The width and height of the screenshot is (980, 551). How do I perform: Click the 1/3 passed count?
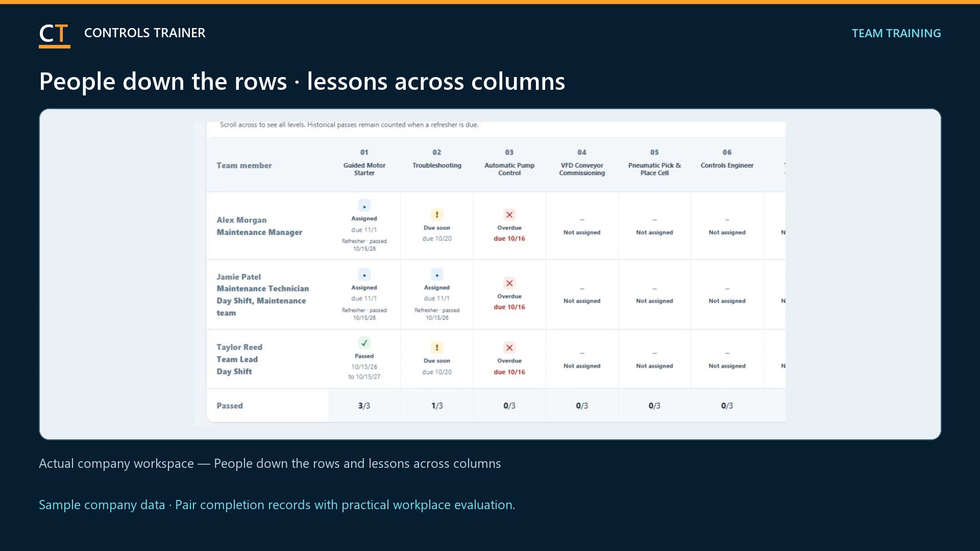coord(437,406)
